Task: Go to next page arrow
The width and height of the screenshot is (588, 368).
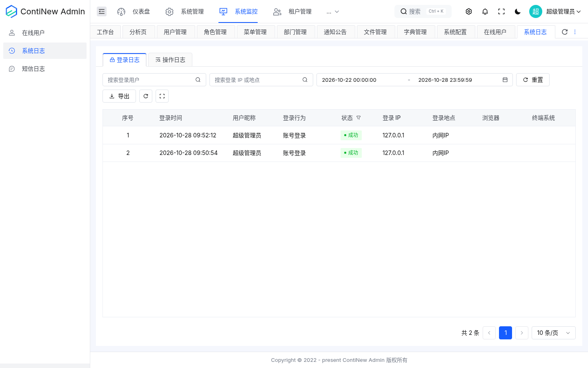Action: pyautogui.click(x=522, y=333)
